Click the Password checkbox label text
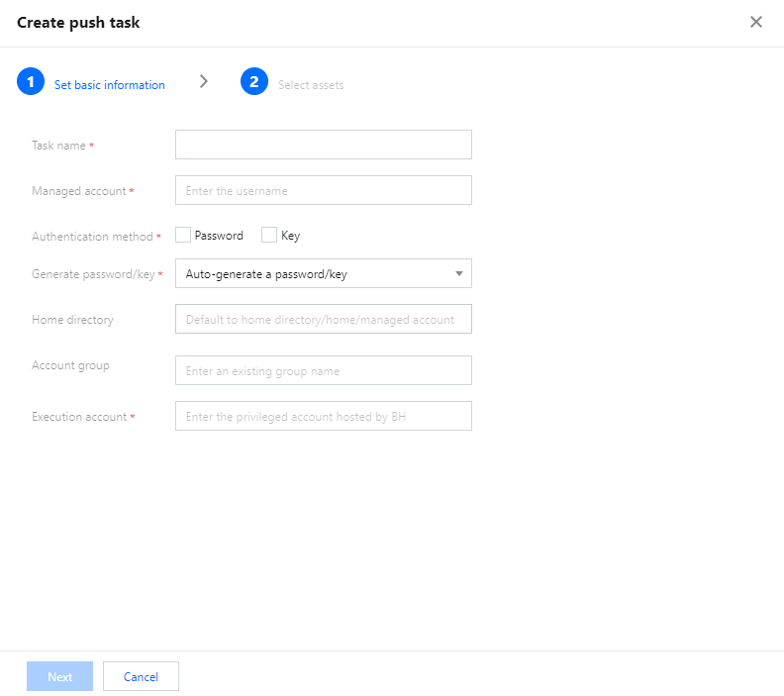The height and width of the screenshot is (696, 784). (219, 236)
